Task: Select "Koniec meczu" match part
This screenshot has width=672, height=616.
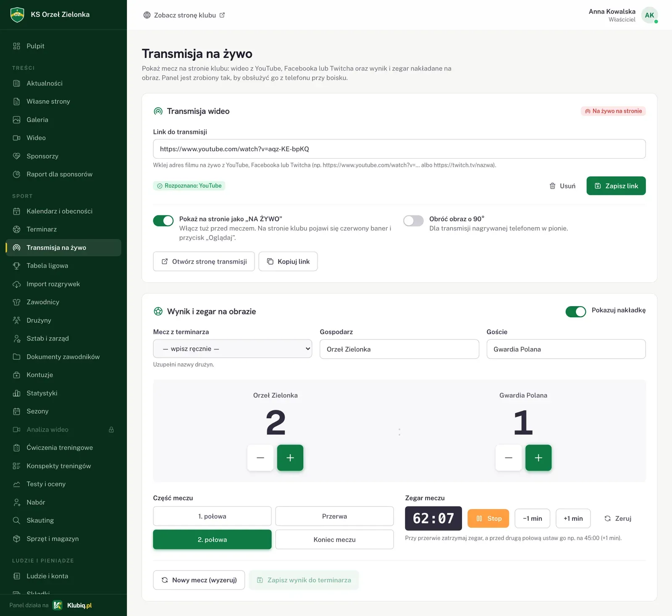Action: point(335,540)
